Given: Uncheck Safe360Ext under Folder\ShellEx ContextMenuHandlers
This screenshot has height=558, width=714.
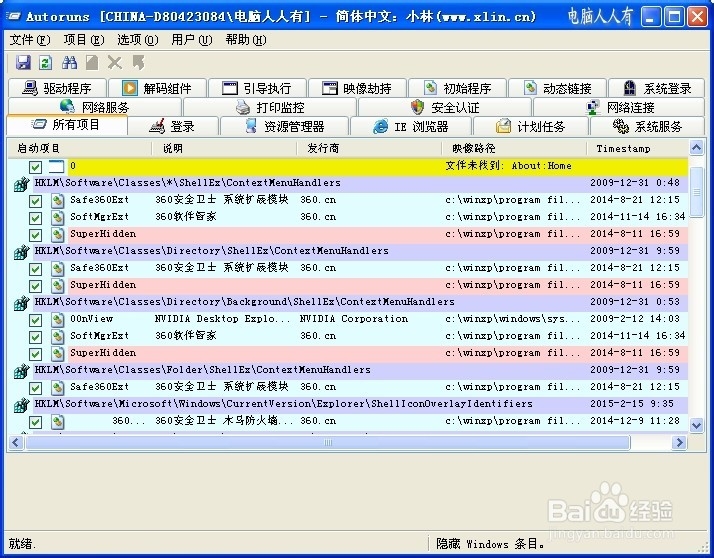Looking at the screenshot, I should (x=36, y=388).
